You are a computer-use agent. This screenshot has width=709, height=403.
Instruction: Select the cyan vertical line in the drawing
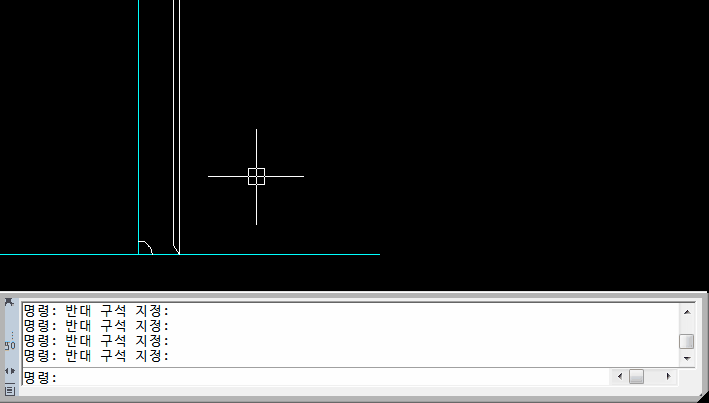(138, 127)
